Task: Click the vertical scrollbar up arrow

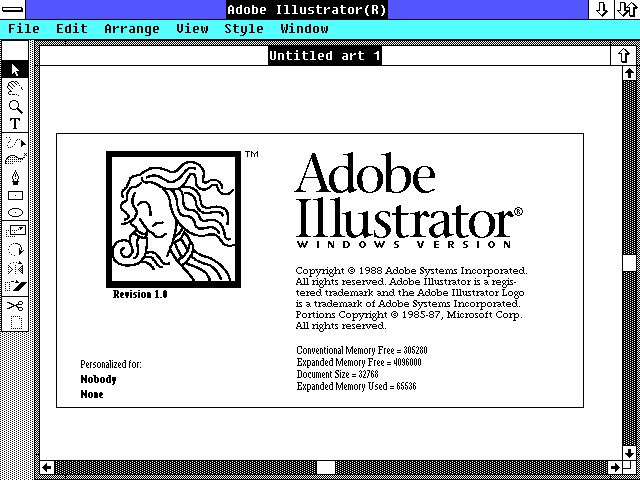Action: [x=629, y=73]
